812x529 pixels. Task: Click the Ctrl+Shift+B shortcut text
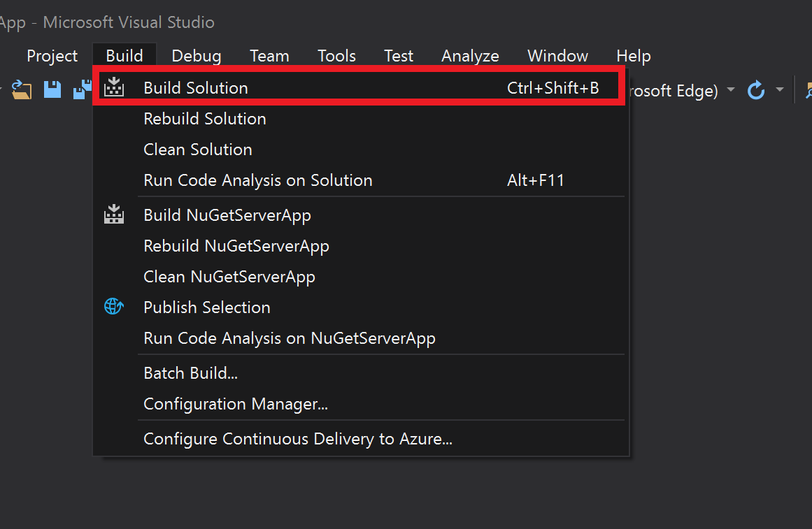553,88
